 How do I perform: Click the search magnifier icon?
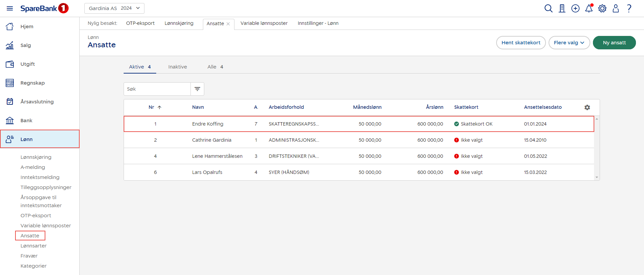548,8
